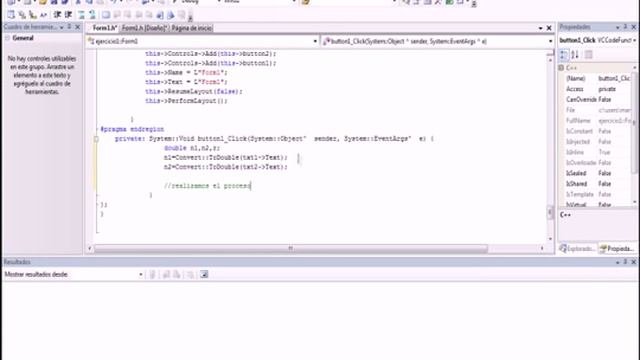The height and width of the screenshot is (360, 640).
Task: Click the horizontal scrollbar of code editor
Action: [291, 248]
